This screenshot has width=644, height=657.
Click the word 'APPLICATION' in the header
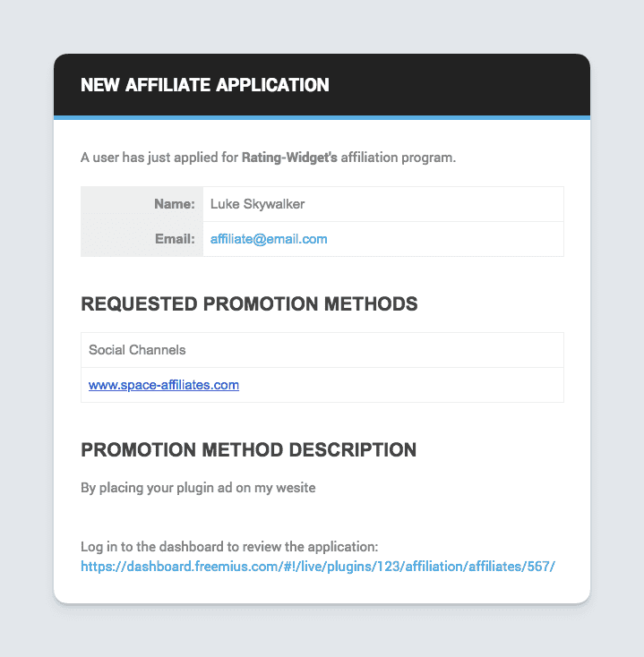pos(272,85)
